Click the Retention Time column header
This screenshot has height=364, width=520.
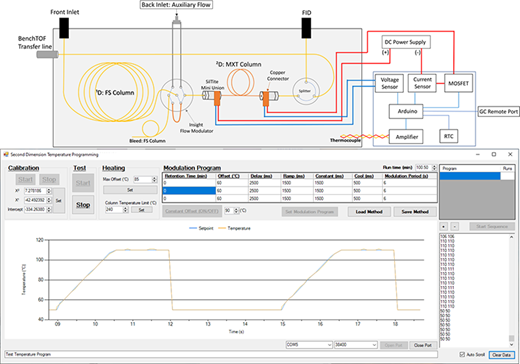(x=189, y=176)
